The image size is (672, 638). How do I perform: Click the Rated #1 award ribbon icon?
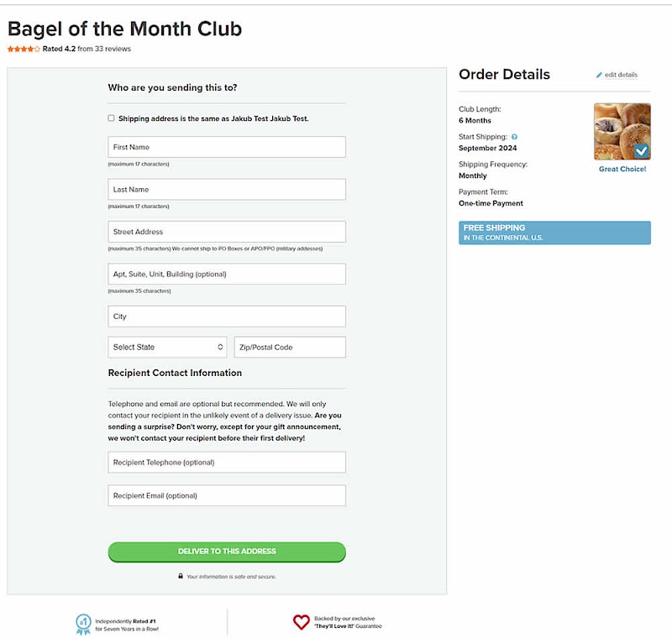83,623
